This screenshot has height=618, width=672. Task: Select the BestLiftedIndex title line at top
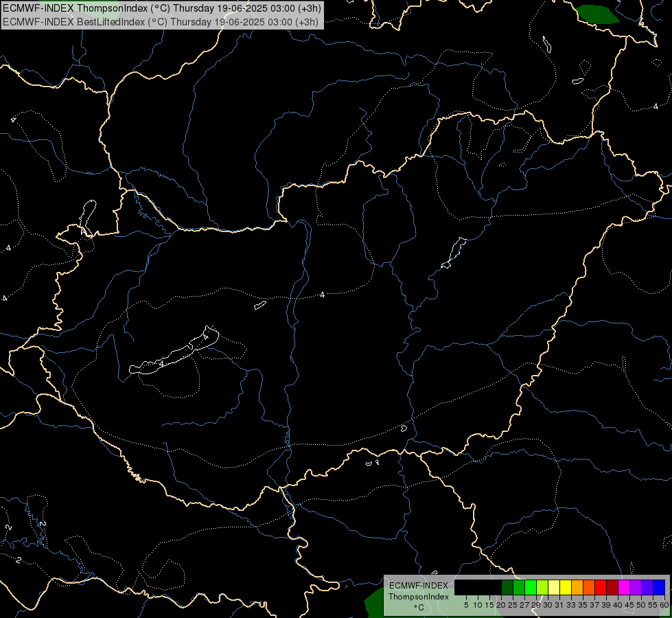pyautogui.click(x=161, y=22)
